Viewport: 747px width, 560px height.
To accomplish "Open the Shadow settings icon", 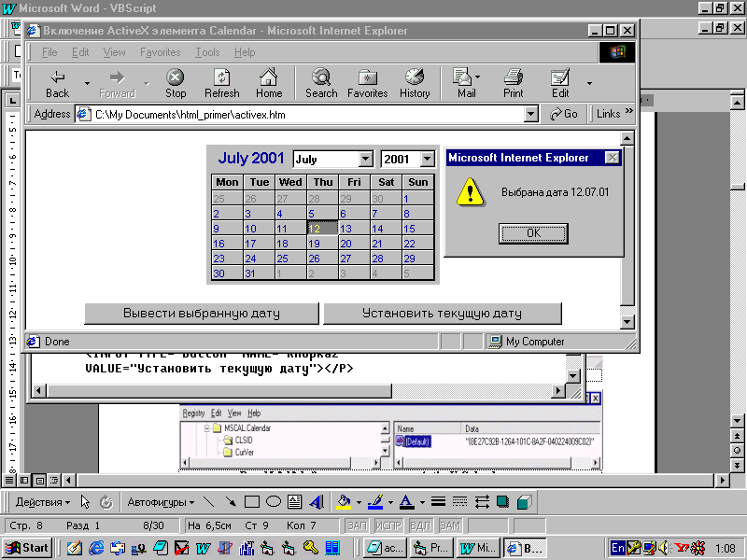I will tap(502, 502).
